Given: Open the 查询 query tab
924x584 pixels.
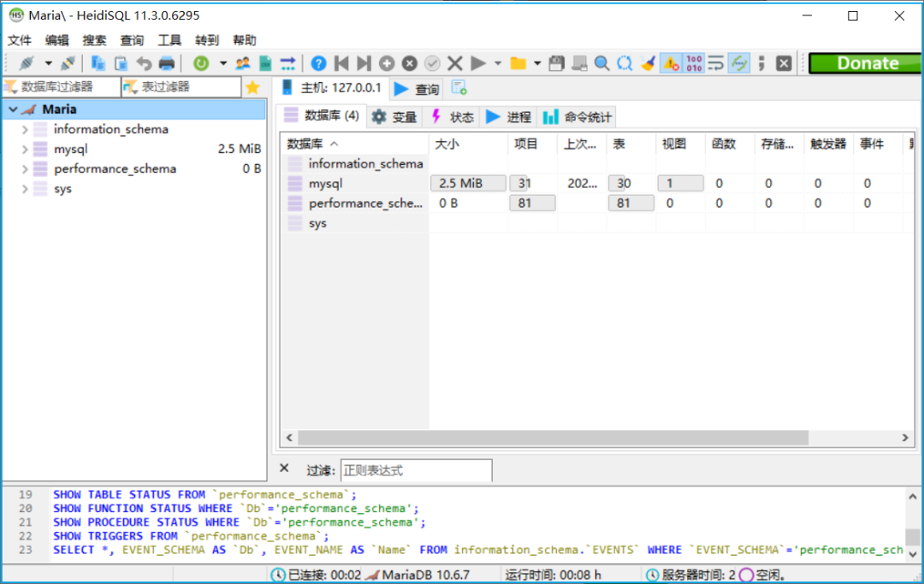Looking at the screenshot, I should (x=417, y=89).
